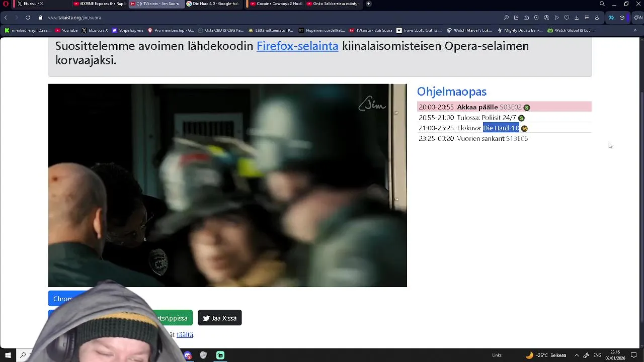
Task: Switch to the Die Hard 4.0 Google tab
Action: tap(214, 4)
